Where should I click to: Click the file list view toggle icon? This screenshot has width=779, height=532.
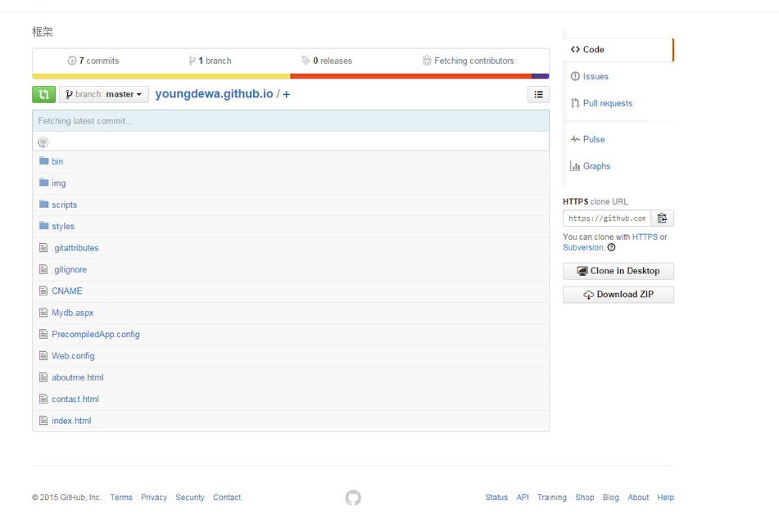[x=538, y=94]
